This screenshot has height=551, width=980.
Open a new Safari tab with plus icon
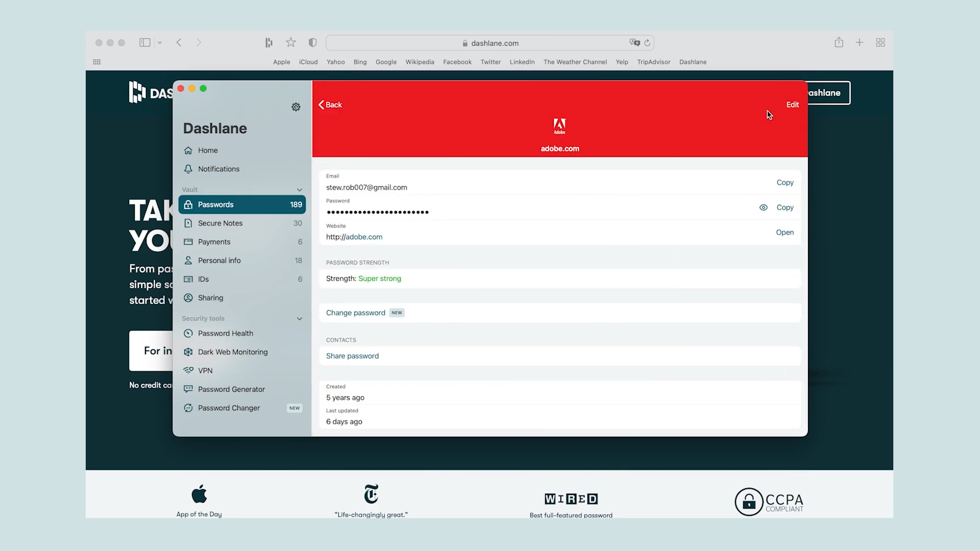tap(860, 43)
